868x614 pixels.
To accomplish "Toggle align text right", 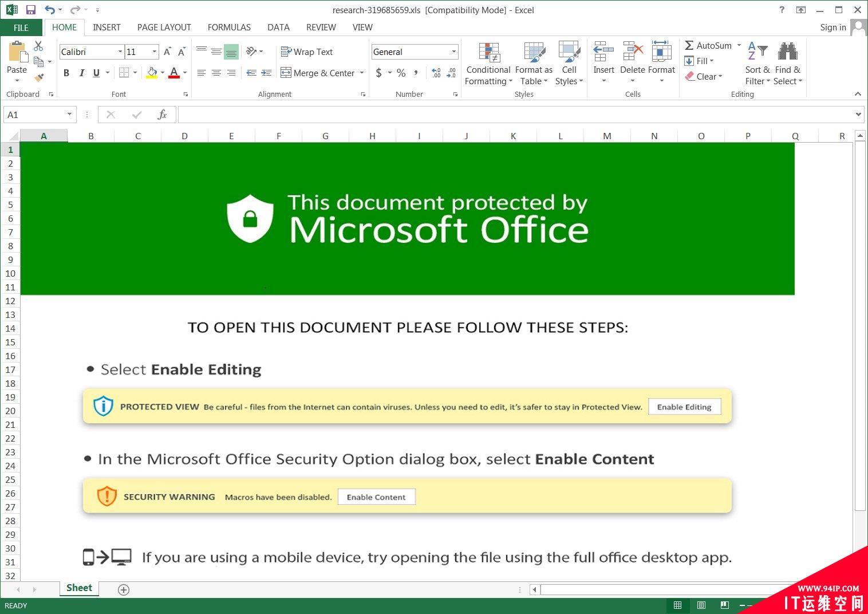I will (x=231, y=73).
